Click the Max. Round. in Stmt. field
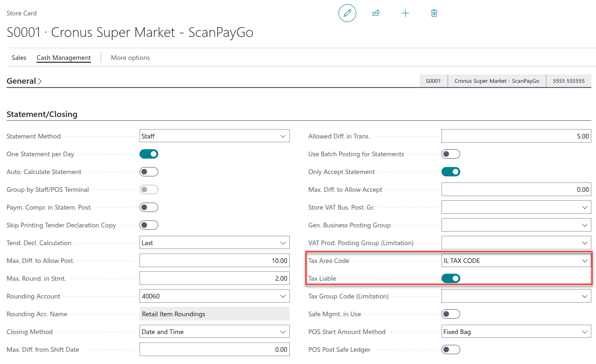 pyautogui.click(x=214, y=278)
